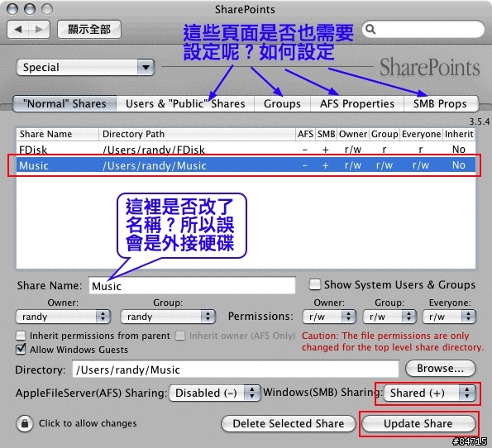The image size is (492, 448).
Task: Click the Update Share button
Action: (x=418, y=423)
